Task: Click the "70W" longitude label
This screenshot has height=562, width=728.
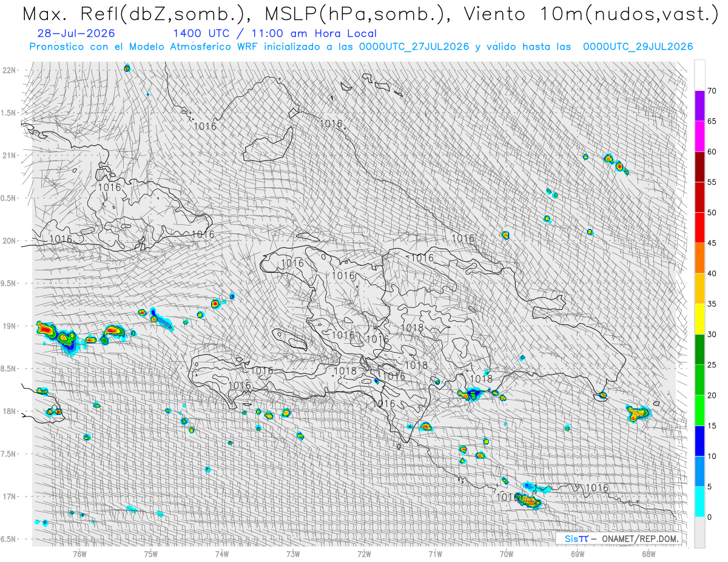Action: click(x=506, y=553)
